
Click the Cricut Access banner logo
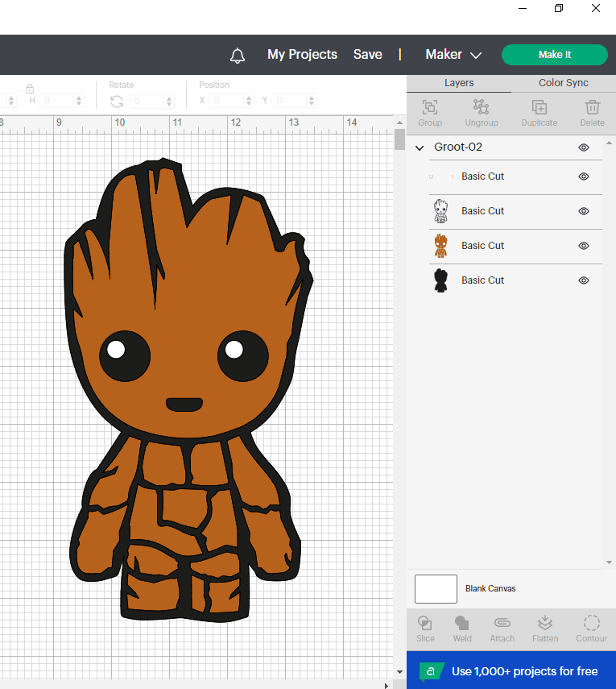click(432, 671)
